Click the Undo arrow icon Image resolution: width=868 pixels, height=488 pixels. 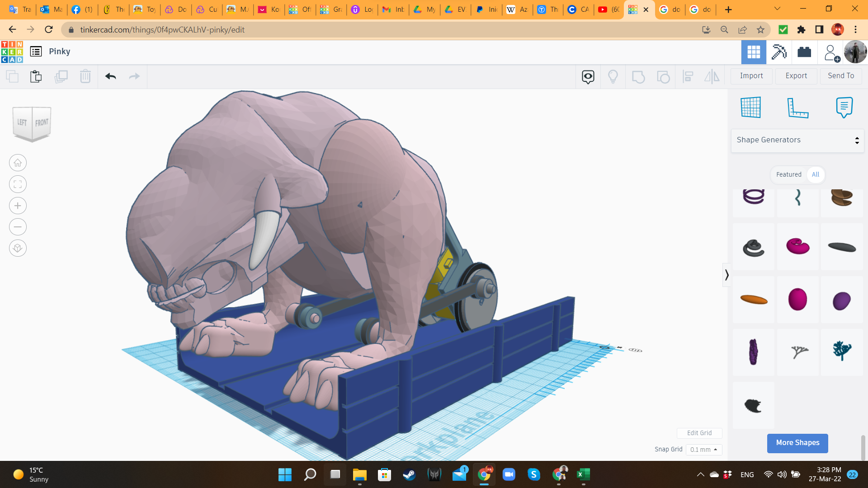click(111, 76)
